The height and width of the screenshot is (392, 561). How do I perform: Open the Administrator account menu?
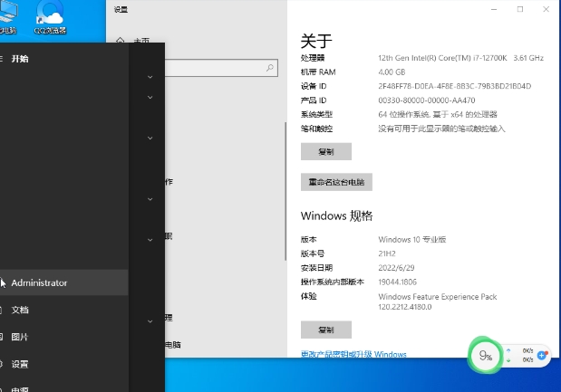coord(39,282)
